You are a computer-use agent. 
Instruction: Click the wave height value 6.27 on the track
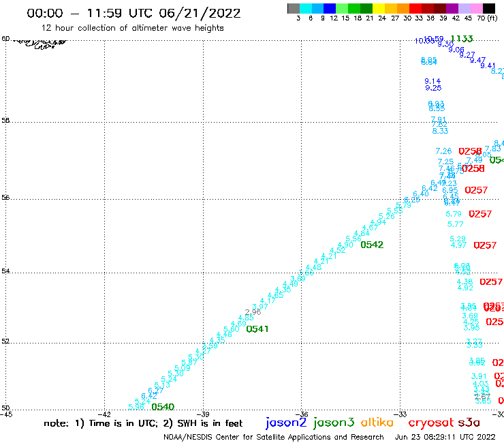pos(155,391)
